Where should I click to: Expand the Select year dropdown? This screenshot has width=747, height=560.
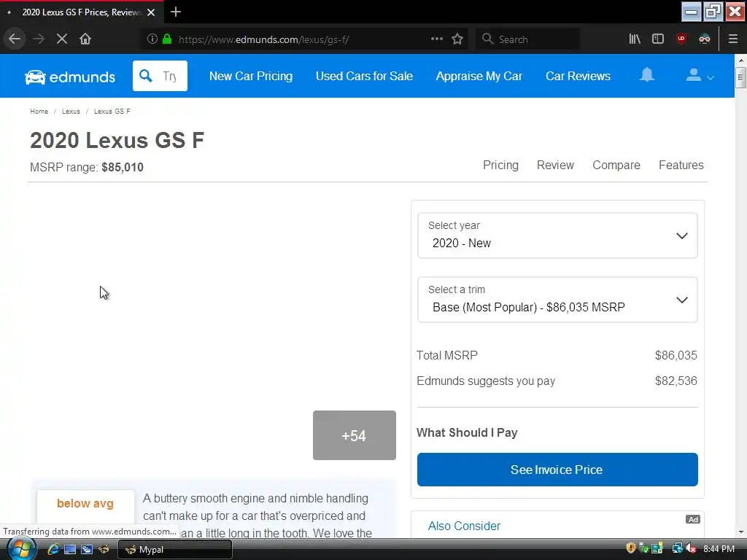[x=557, y=236]
